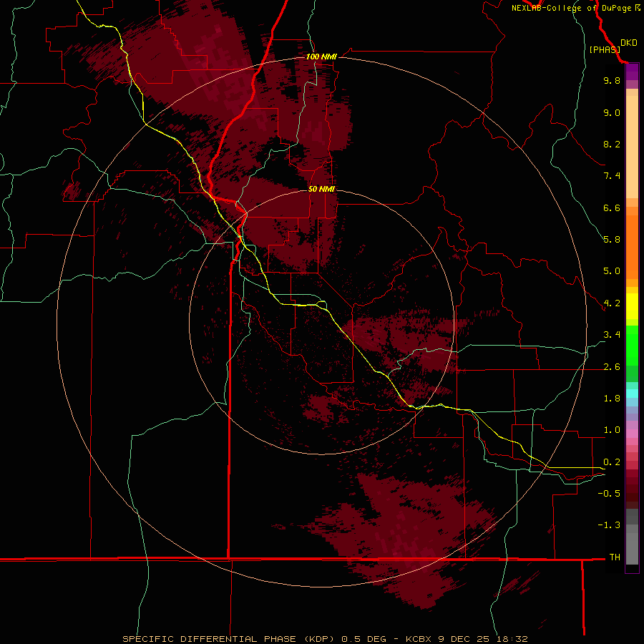Click the purple swatch at the color bar top

[632, 72]
